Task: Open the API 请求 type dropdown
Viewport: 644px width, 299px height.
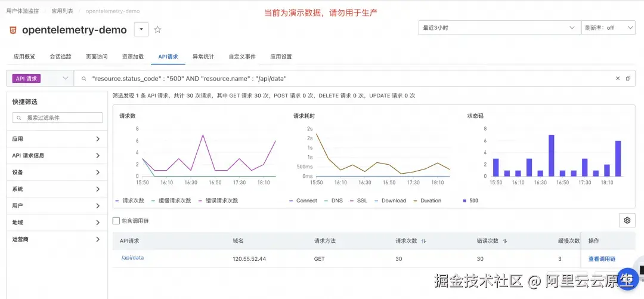Action: [x=40, y=78]
